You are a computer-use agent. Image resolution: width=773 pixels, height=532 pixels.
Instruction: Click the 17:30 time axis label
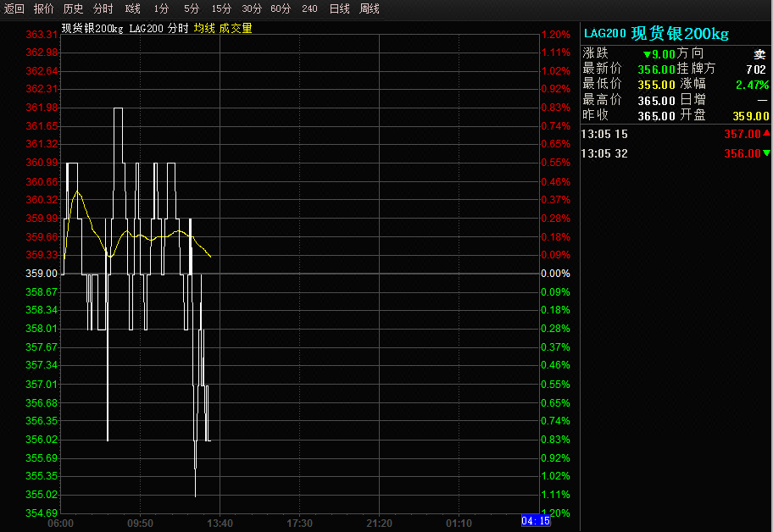pyautogui.click(x=300, y=524)
